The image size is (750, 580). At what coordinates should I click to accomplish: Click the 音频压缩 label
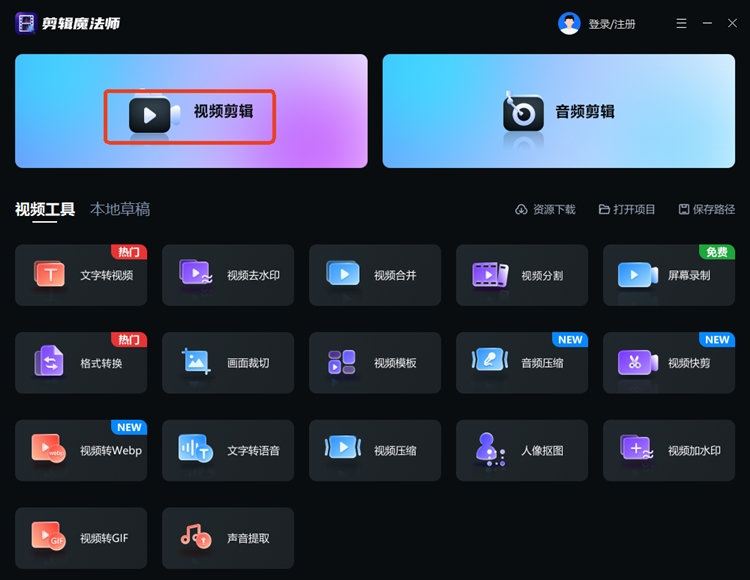tap(542, 363)
